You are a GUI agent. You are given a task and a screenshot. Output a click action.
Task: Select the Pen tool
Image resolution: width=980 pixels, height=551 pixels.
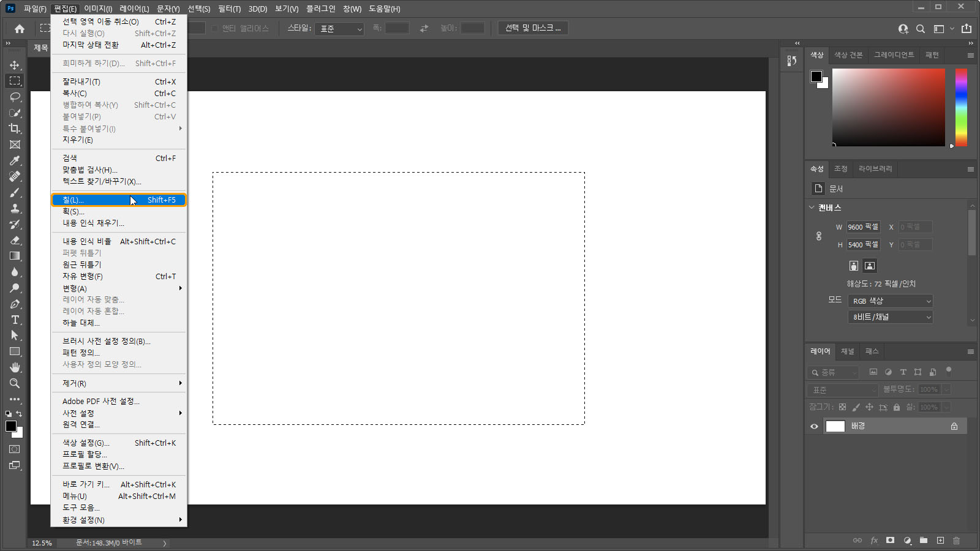pos(15,304)
